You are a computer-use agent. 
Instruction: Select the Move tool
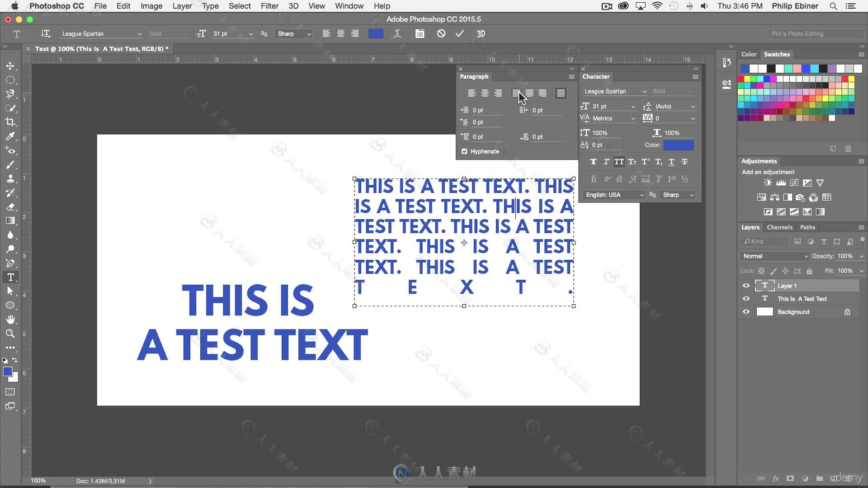pyautogui.click(x=10, y=66)
